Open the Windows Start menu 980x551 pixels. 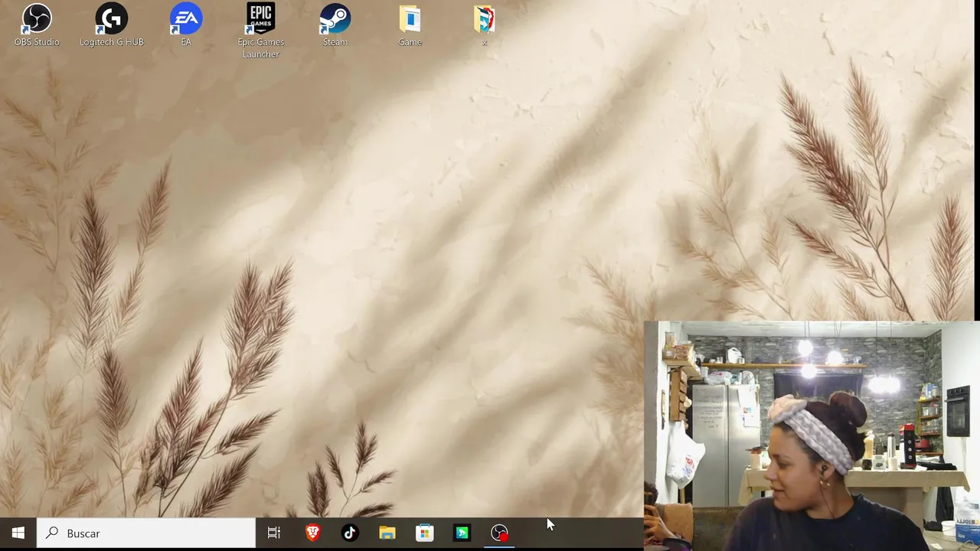18,533
